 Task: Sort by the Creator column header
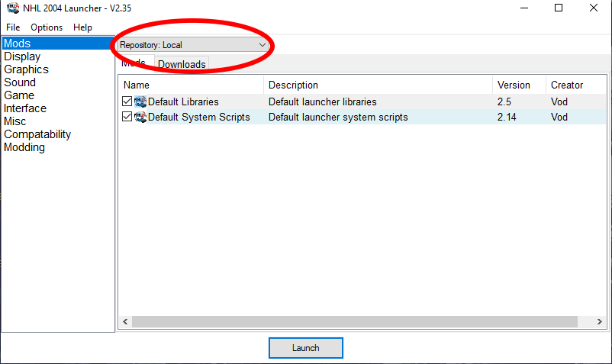[x=576, y=85]
